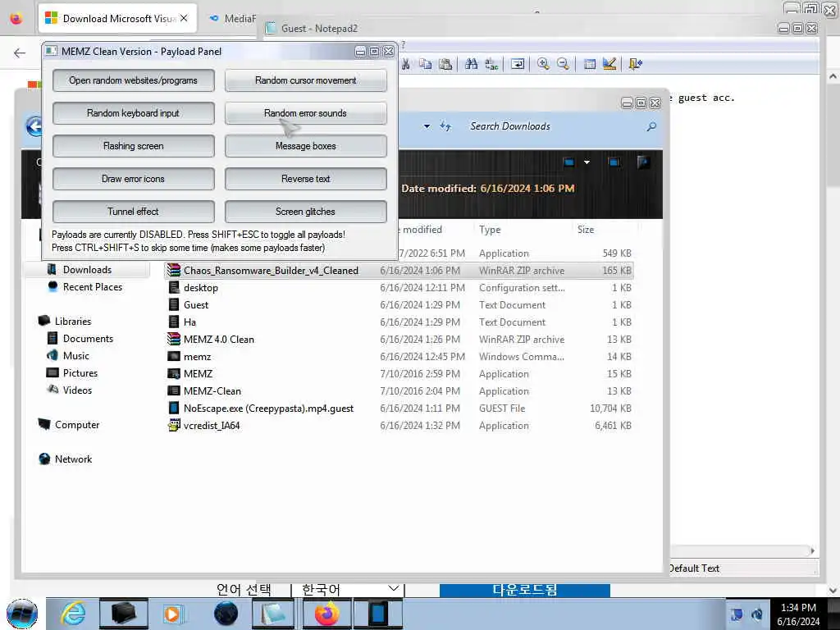Viewport: 840px width, 630px height.
Task: Toggle the preview pane icon in Explorer toolbar
Action: (614, 162)
